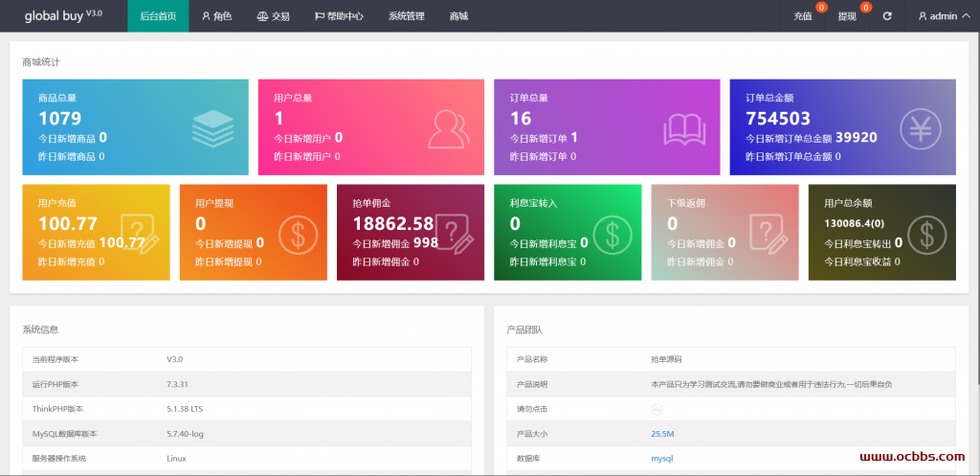Image resolution: width=980 pixels, height=476 pixels.
Task: Click the global buy V3.0 logo
Action: click(63, 15)
